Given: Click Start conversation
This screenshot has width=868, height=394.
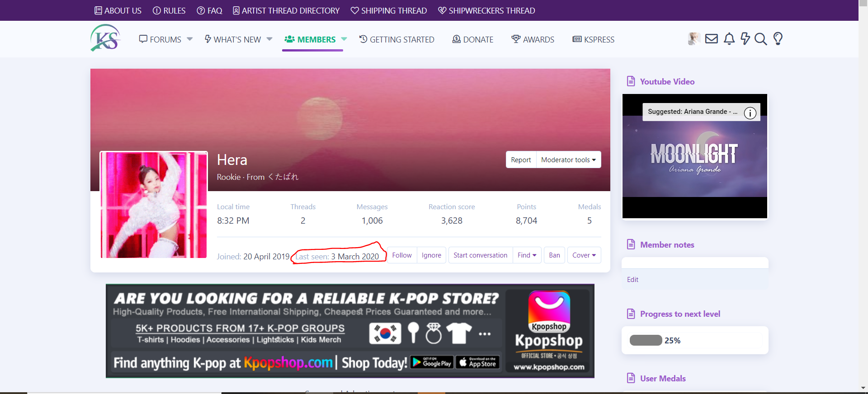Looking at the screenshot, I should pos(481,255).
